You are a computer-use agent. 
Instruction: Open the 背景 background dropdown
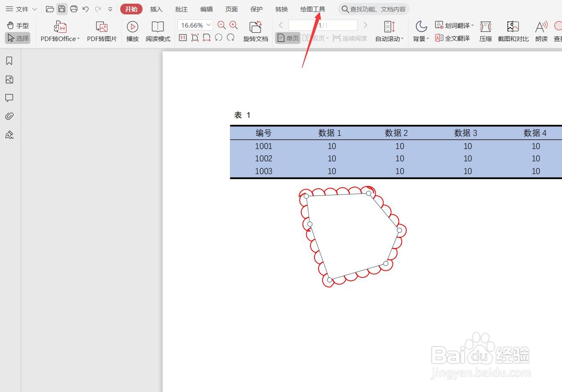click(421, 32)
